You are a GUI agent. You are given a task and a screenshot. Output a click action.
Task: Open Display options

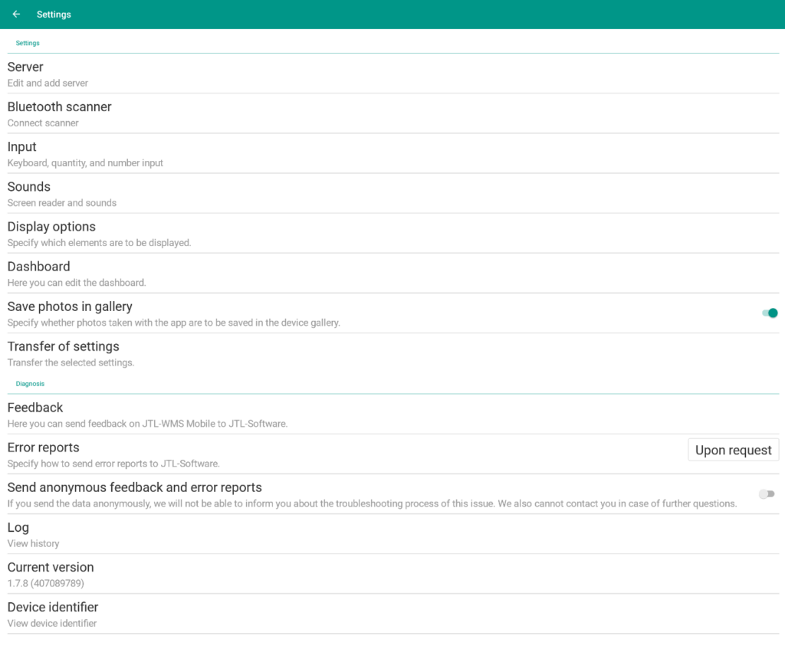[51, 227]
